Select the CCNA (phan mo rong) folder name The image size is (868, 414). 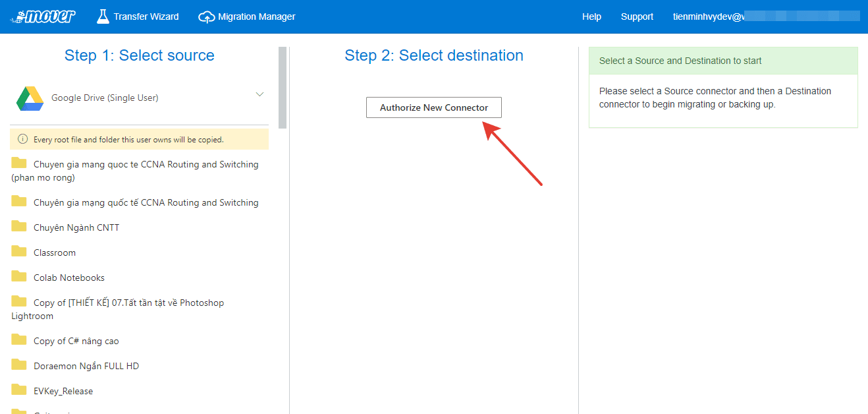click(x=135, y=171)
